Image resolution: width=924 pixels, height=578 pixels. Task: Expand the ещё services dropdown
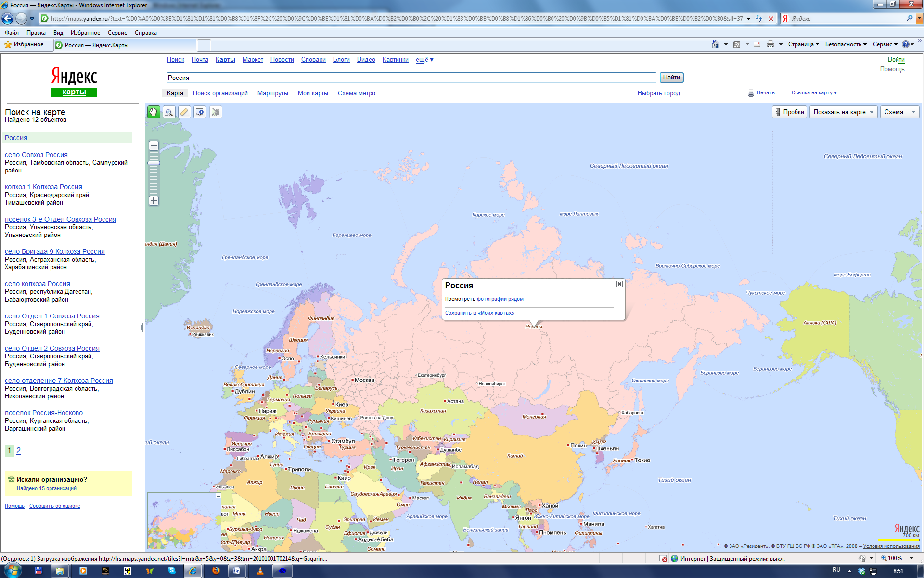point(424,60)
